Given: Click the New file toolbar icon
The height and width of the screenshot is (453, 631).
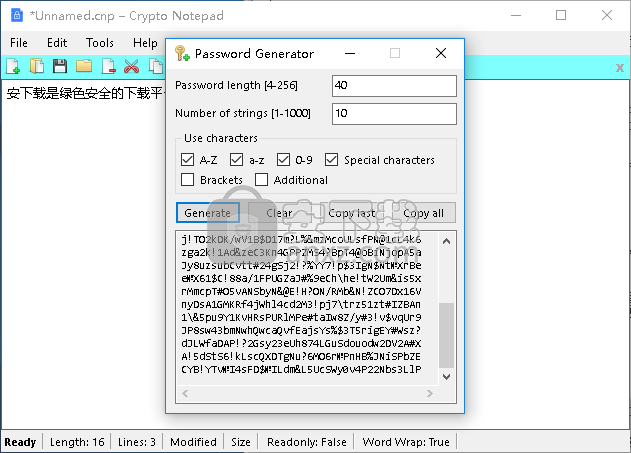Looking at the screenshot, I should (13, 66).
